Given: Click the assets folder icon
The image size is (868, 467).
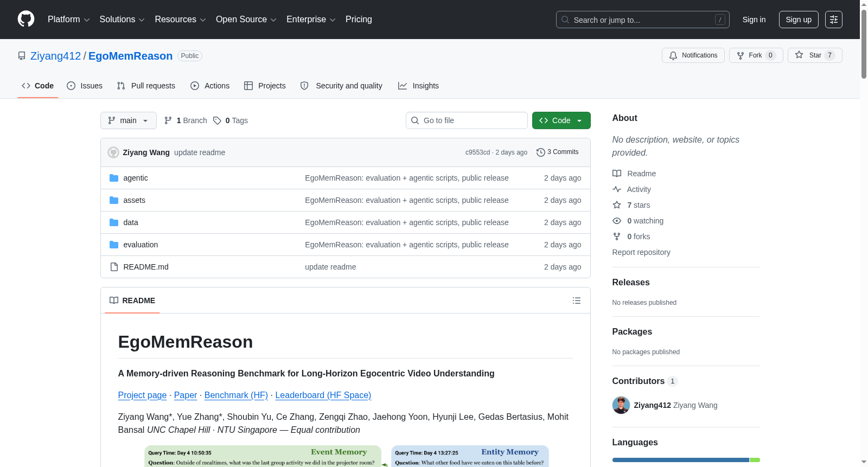Looking at the screenshot, I should [x=114, y=200].
